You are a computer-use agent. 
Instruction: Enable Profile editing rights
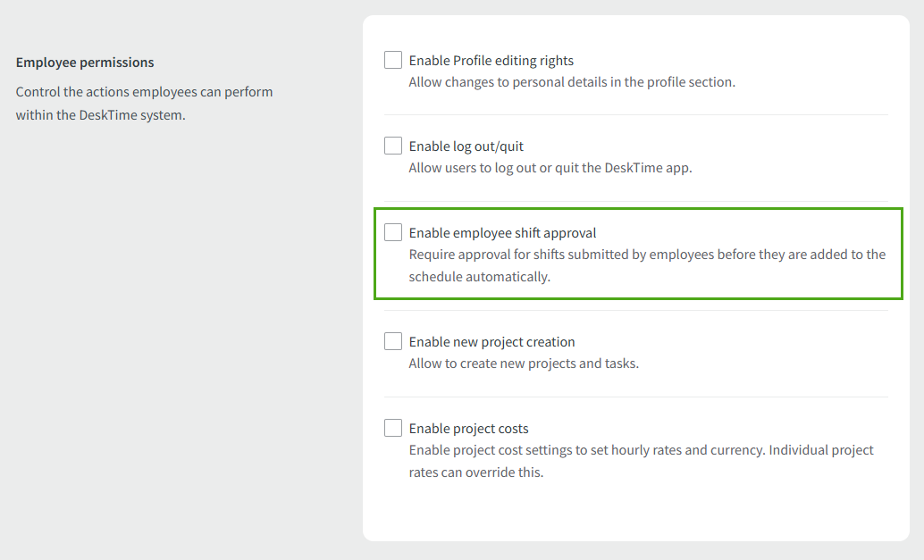(393, 59)
